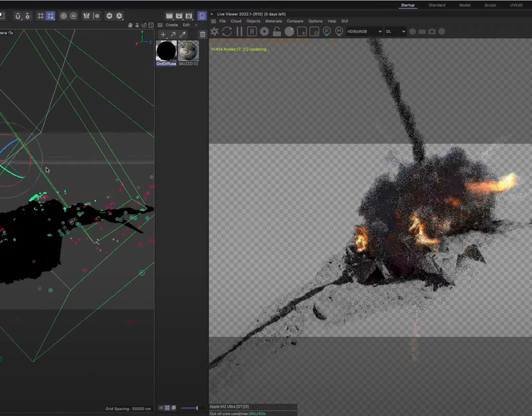532x416 pixels.
Task: Toggle clay mode sphere in Live Viewer
Action: 289,32
